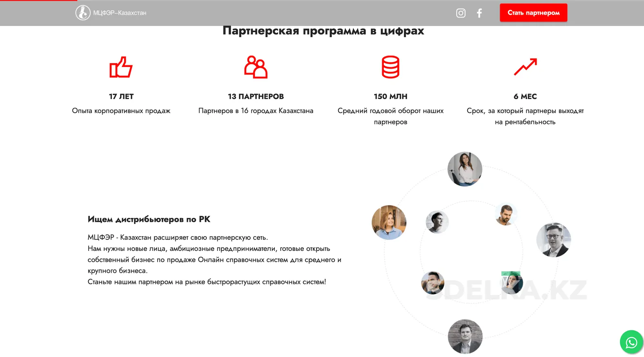644x357 pixels.
Task: Click the МЦФЭР-Казахстан logo icon
Action: pyautogui.click(x=83, y=13)
